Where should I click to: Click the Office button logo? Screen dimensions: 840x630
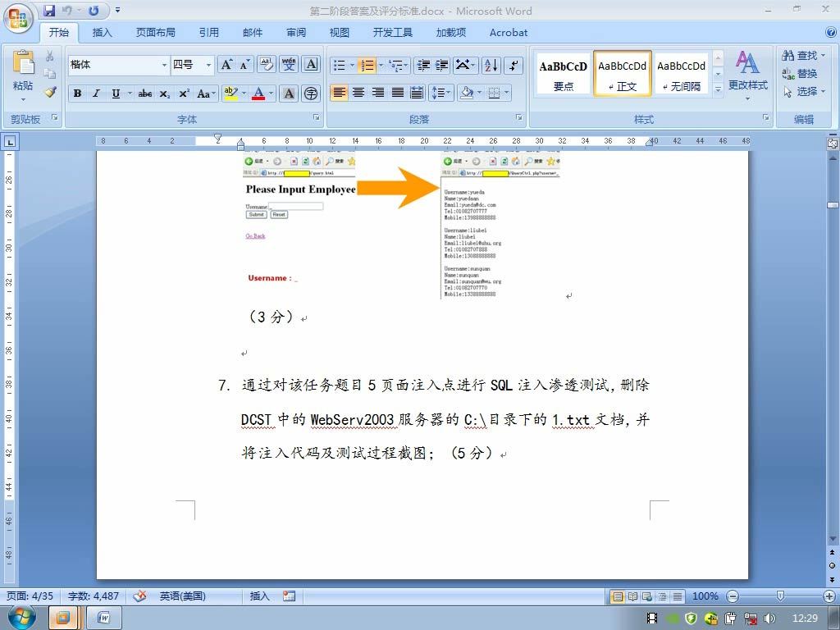coord(19,18)
